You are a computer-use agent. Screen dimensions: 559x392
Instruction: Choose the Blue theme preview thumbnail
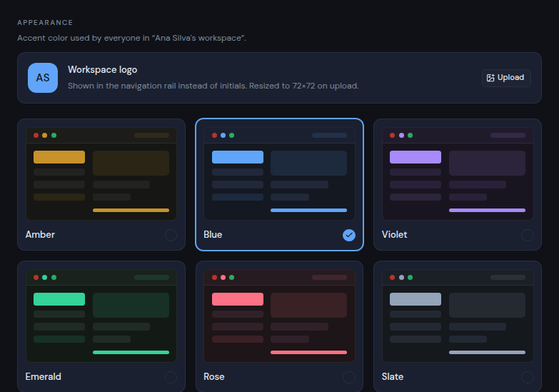(x=280, y=174)
